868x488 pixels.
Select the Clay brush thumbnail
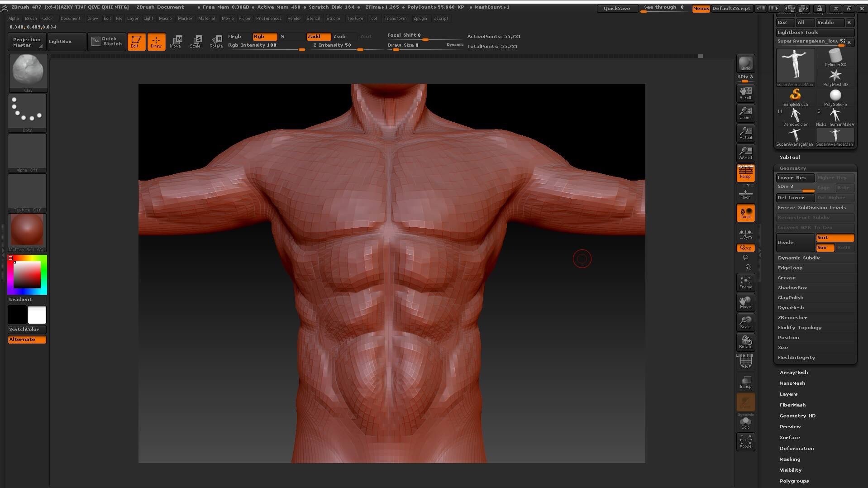coord(28,71)
